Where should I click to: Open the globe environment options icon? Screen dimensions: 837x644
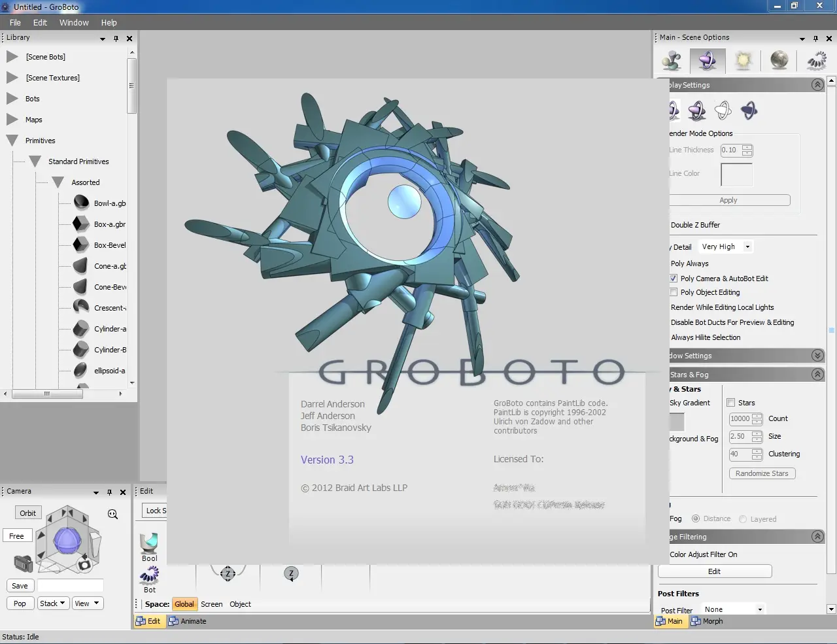[x=779, y=61]
